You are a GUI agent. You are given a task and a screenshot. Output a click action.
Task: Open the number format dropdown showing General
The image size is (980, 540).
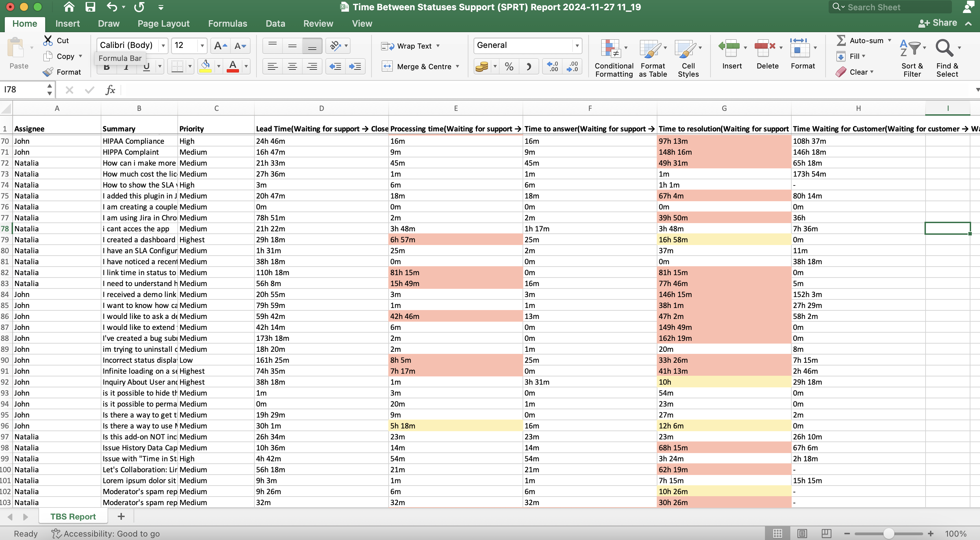(x=577, y=45)
